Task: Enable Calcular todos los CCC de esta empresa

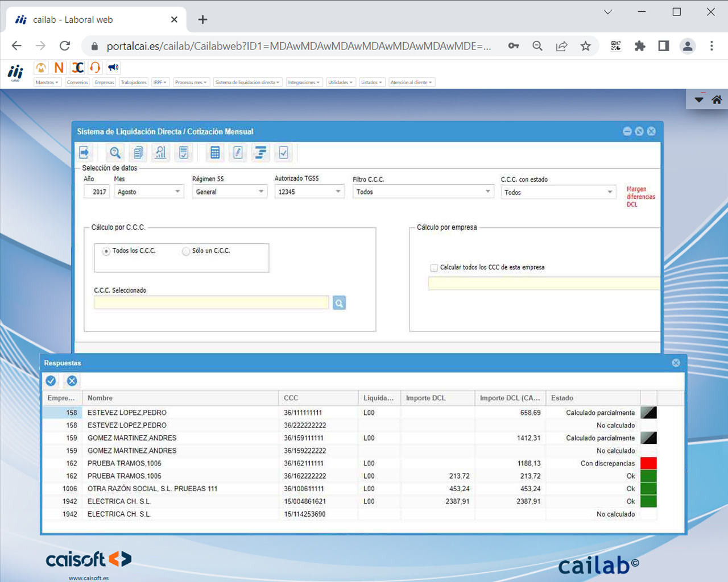Action: 434,267
